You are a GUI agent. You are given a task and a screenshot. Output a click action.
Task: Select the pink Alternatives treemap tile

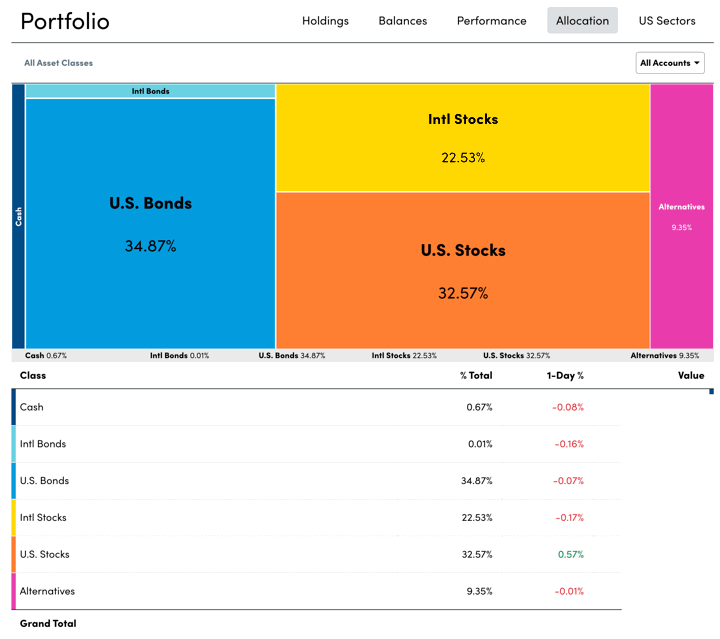coord(681,216)
